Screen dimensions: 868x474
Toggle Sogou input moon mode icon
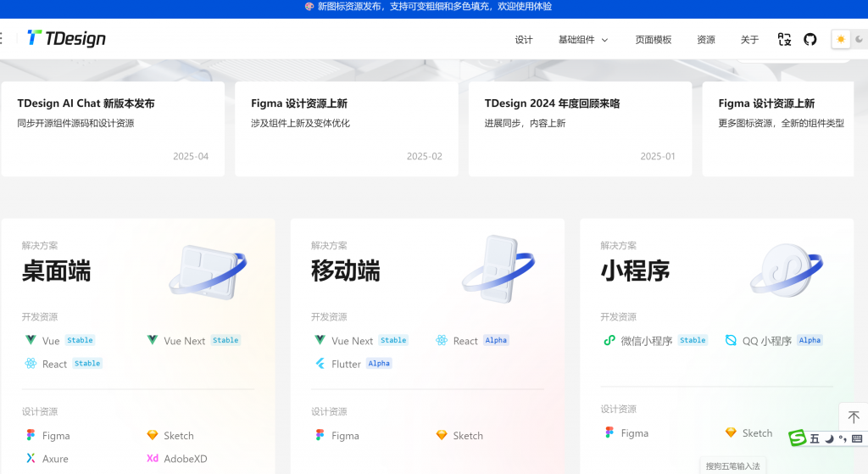click(829, 438)
